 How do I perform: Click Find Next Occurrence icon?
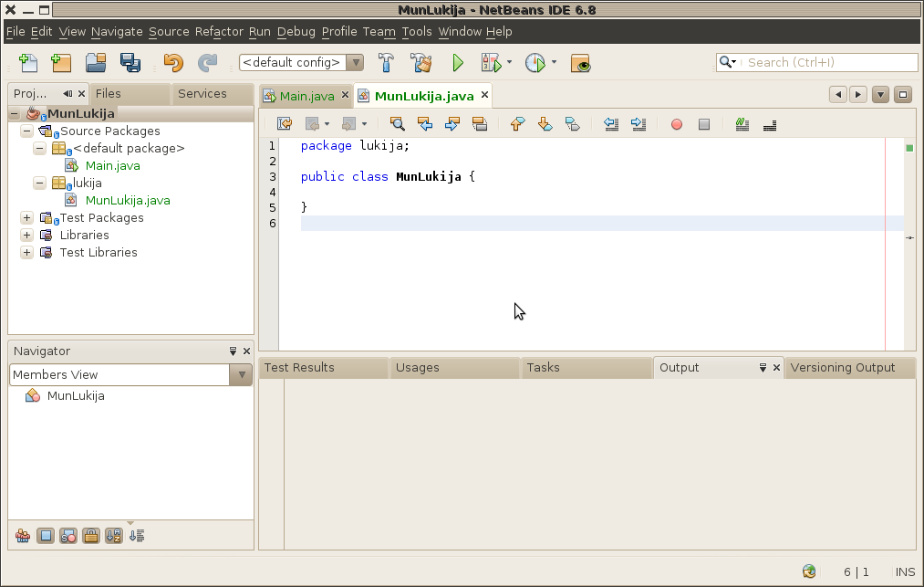point(452,124)
